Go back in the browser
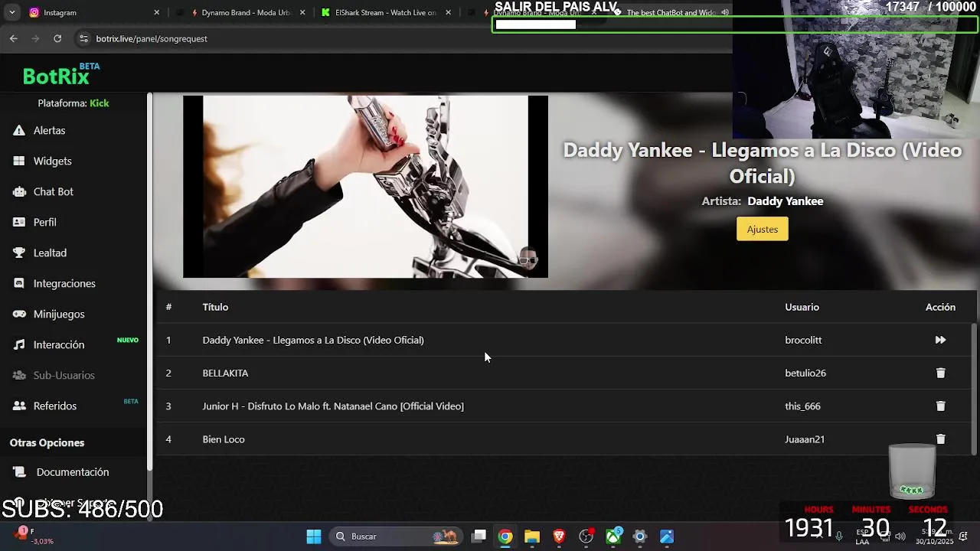980x551 pixels. coord(13,38)
